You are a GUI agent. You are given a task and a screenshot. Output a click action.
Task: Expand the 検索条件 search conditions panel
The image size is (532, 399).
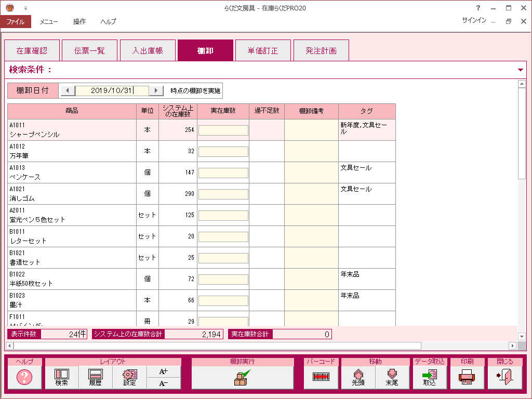[x=520, y=70]
